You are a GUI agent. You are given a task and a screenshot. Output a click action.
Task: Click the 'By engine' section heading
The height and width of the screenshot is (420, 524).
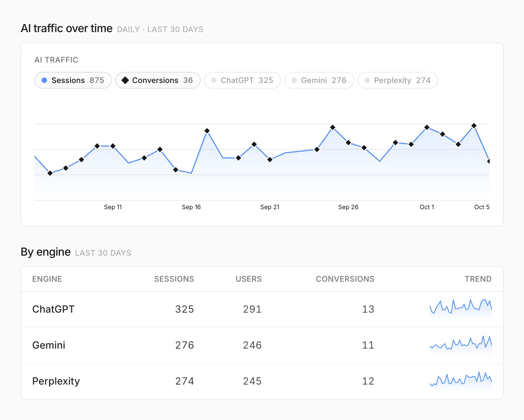46,252
